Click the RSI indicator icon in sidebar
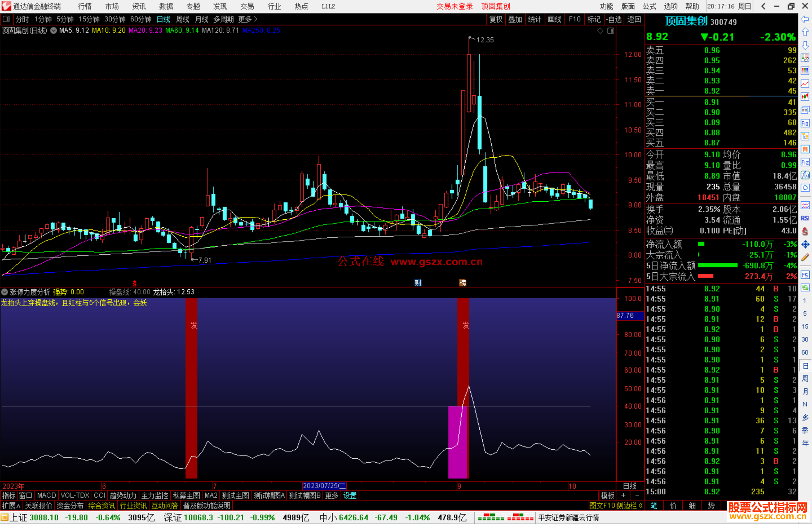This screenshot has width=812, height=524. point(805,218)
